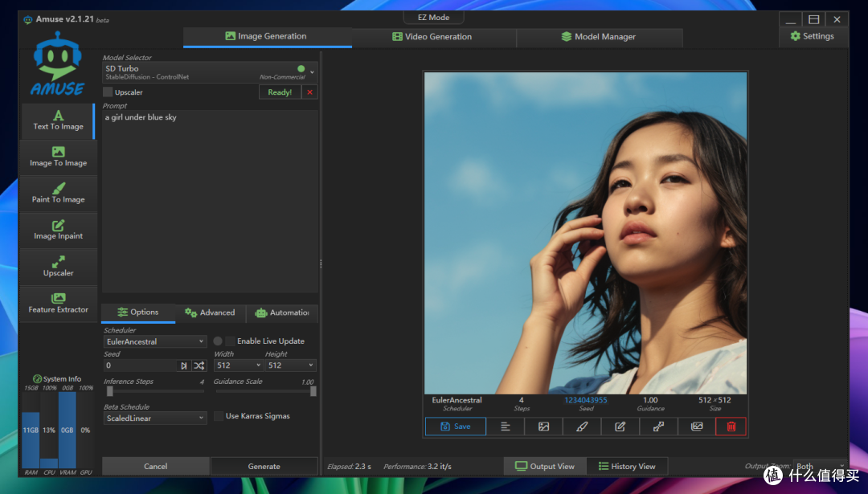Select the Advanced tab
This screenshot has width=868, height=494.
click(211, 312)
